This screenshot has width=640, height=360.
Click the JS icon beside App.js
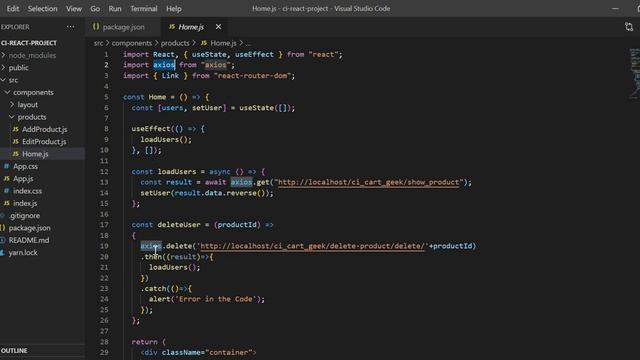[x=7, y=178]
